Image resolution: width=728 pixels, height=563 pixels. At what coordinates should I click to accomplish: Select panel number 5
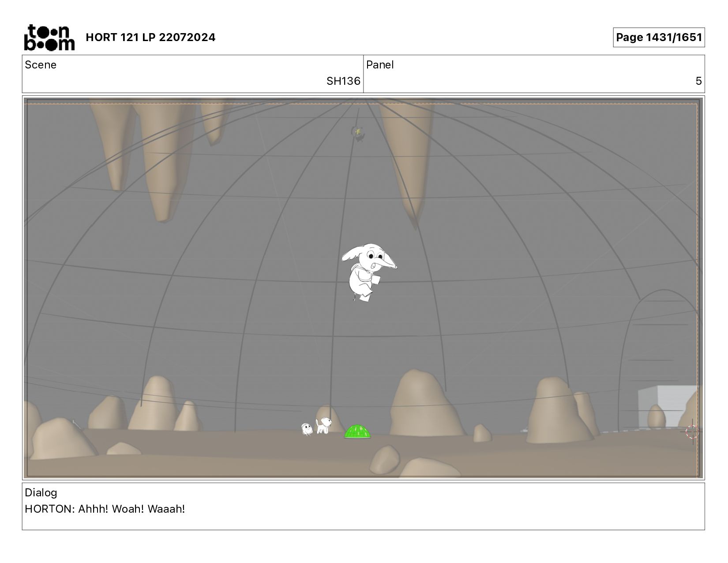tap(698, 81)
